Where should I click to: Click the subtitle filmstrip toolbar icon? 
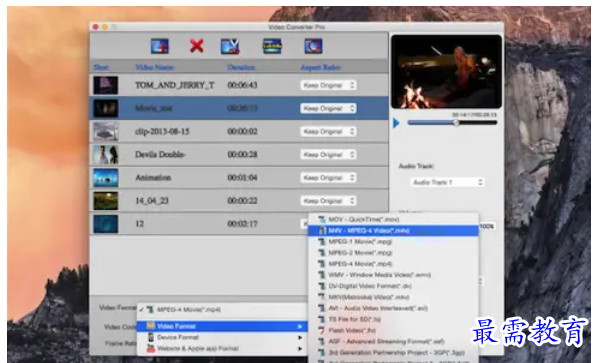tap(272, 46)
